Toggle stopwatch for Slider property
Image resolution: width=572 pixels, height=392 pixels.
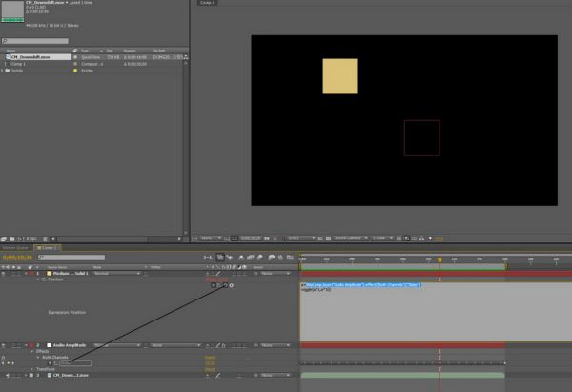(x=50, y=363)
